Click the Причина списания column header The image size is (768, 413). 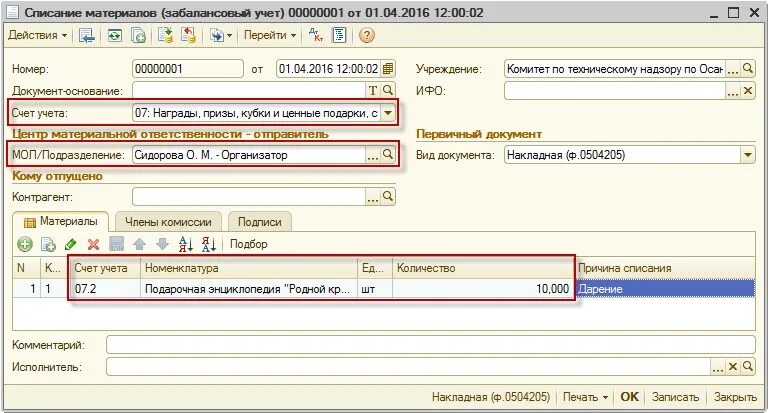(665, 268)
